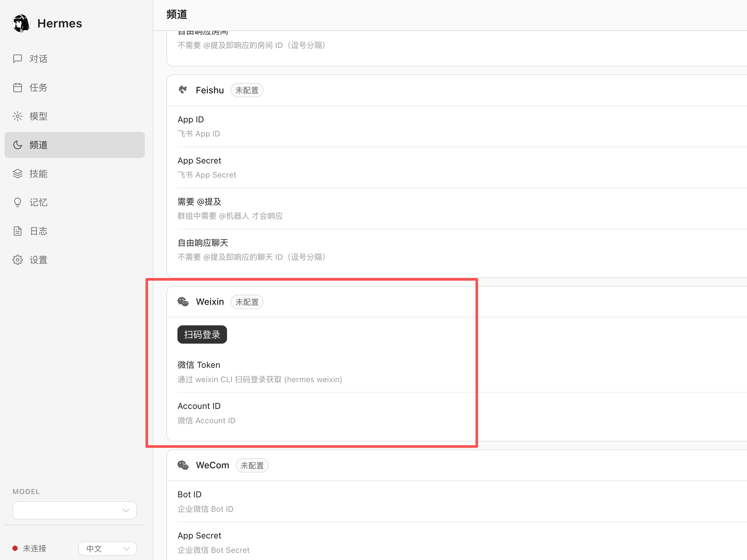This screenshot has width=747, height=560.
Task: Open the 对话 chat icon
Action: pos(18,59)
